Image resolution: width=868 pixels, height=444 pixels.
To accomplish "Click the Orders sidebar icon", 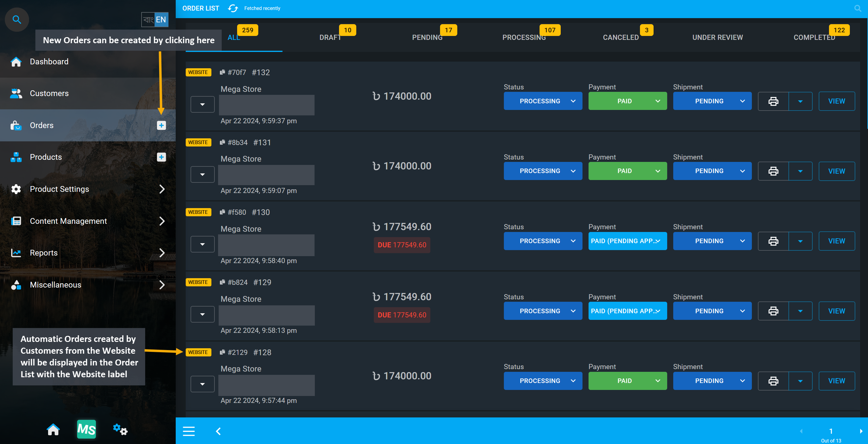I will (x=16, y=125).
